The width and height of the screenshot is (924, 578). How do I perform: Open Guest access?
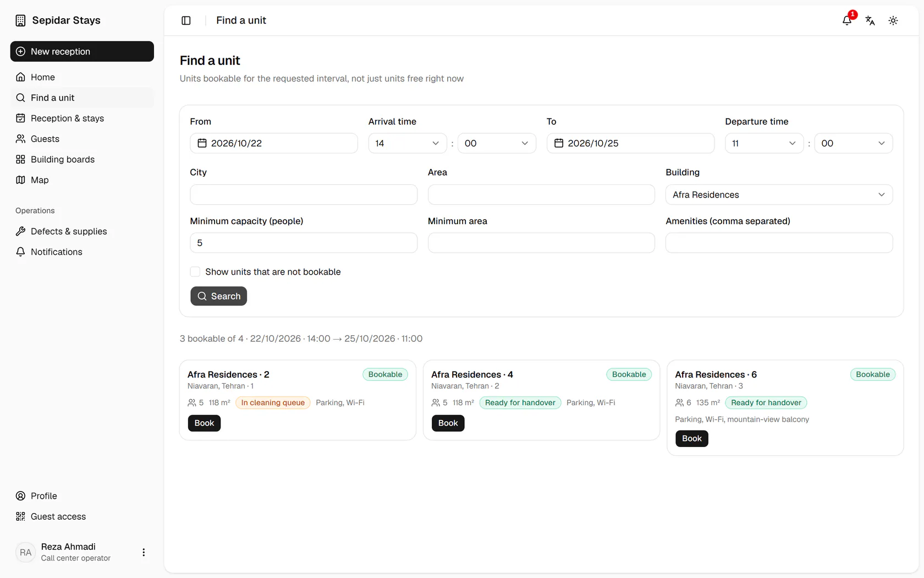click(82, 516)
